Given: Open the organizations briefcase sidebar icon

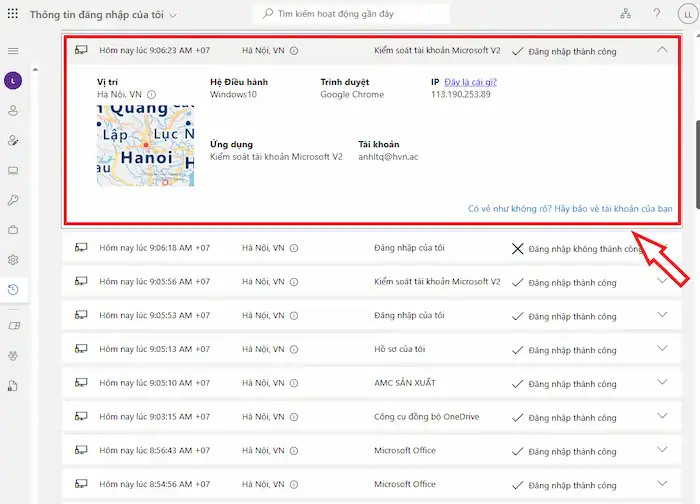Looking at the screenshot, I should [13, 229].
